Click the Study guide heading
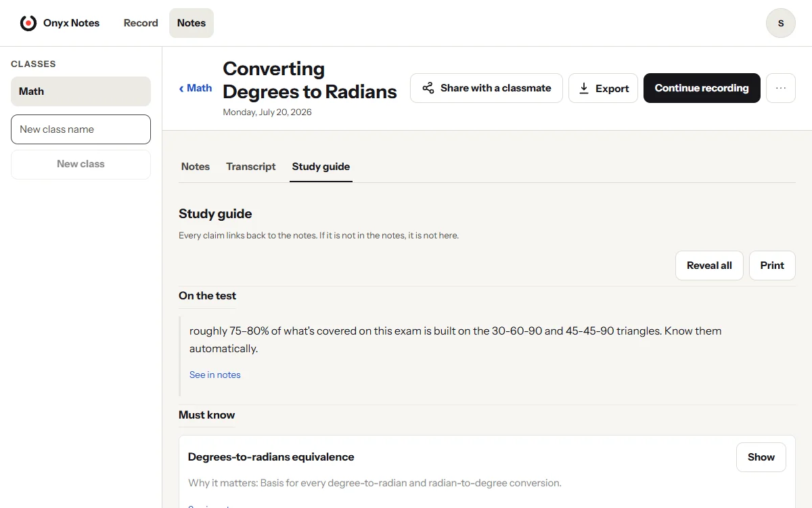This screenshot has width=812, height=508. (x=215, y=214)
